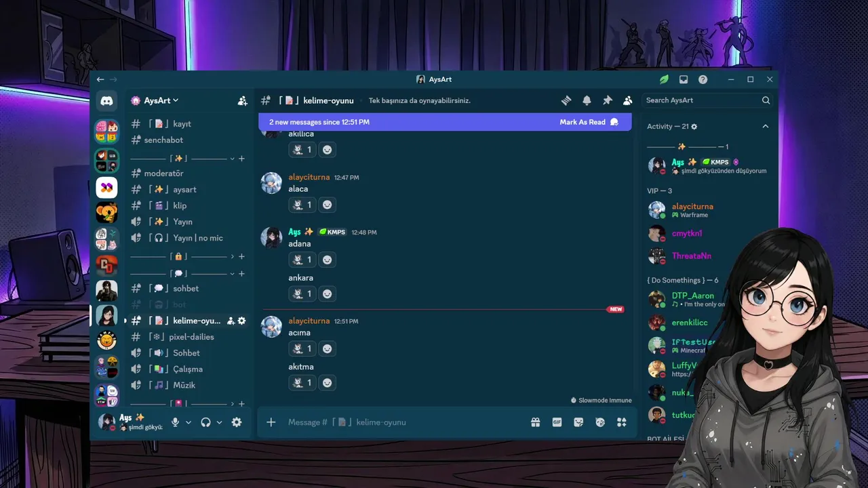Image resolution: width=868 pixels, height=488 pixels.
Task: Open own user panel avatar Ays
Action: click(106, 422)
